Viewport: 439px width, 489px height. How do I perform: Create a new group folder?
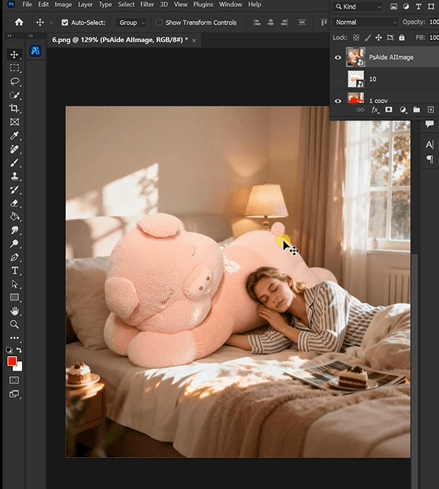point(417,110)
